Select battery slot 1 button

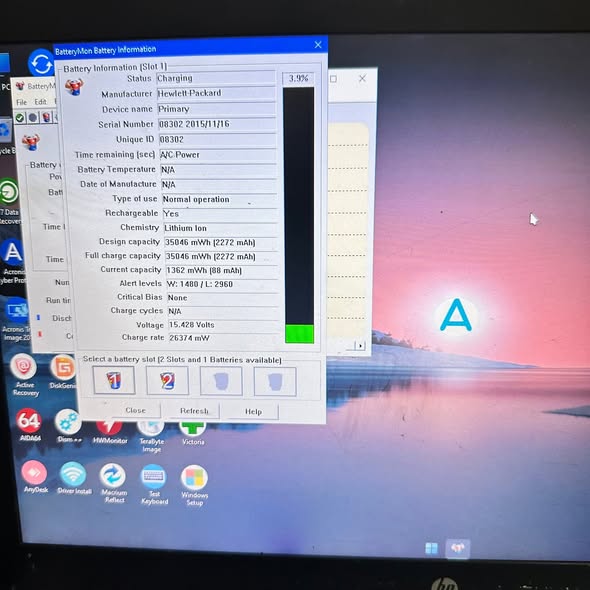114,380
